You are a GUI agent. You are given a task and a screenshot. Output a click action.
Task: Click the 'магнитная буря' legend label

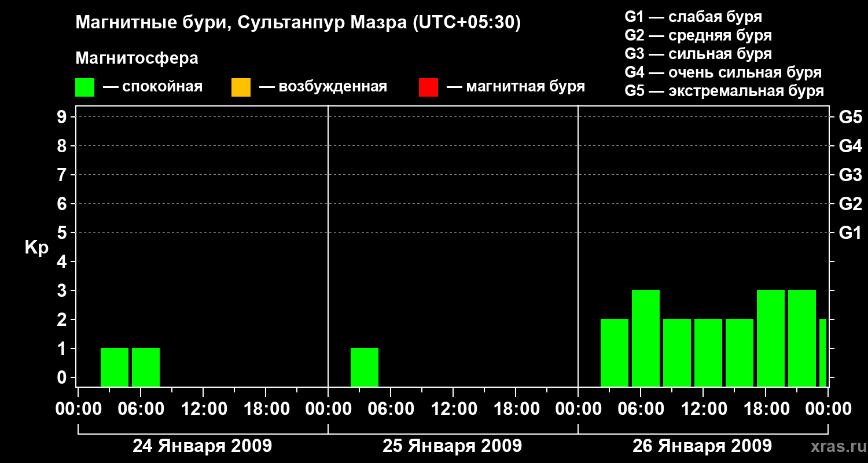click(x=525, y=87)
